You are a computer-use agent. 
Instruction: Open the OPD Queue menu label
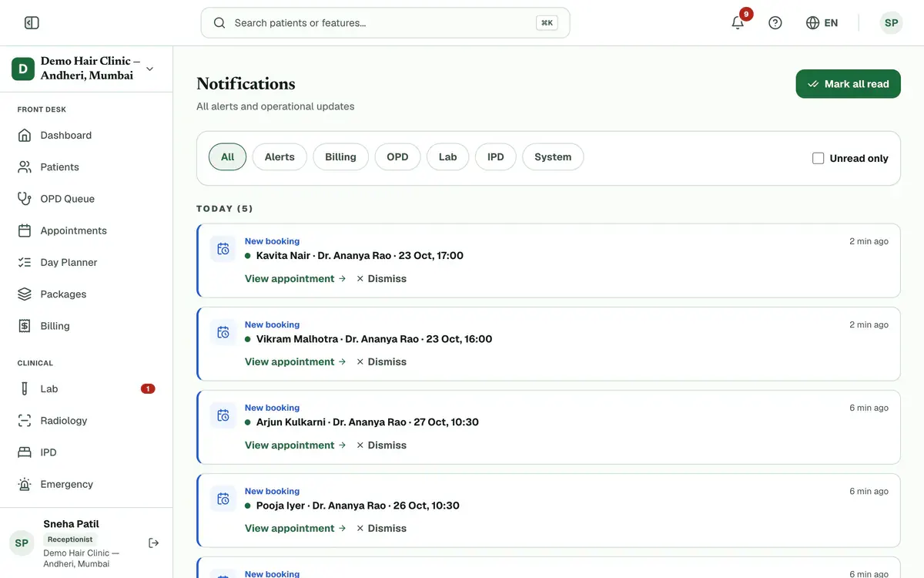pos(68,199)
